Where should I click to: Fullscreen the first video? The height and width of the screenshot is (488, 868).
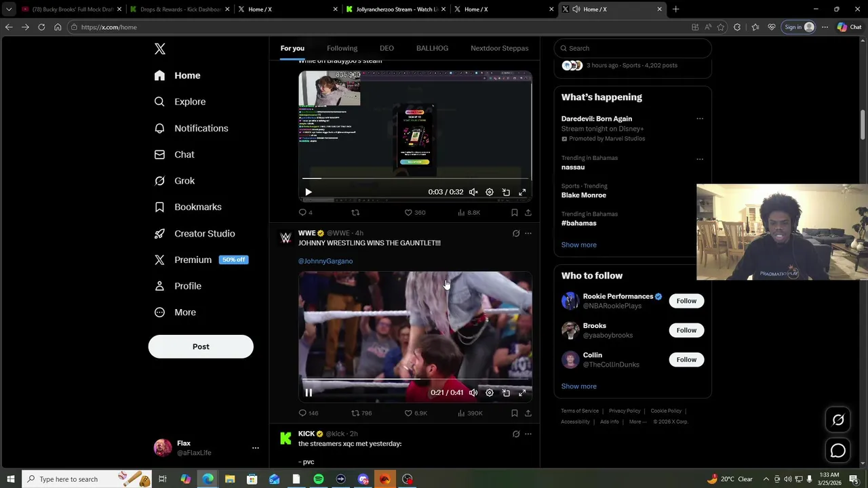(522, 192)
